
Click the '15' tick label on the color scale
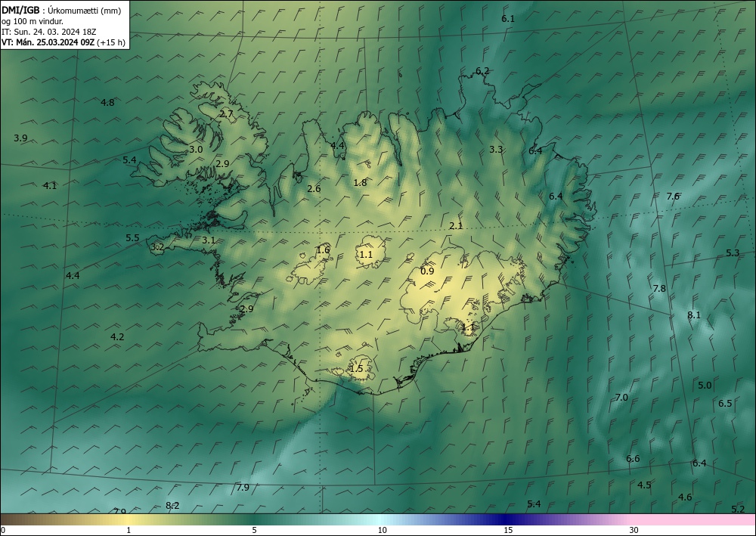click(x=508, y=530)
